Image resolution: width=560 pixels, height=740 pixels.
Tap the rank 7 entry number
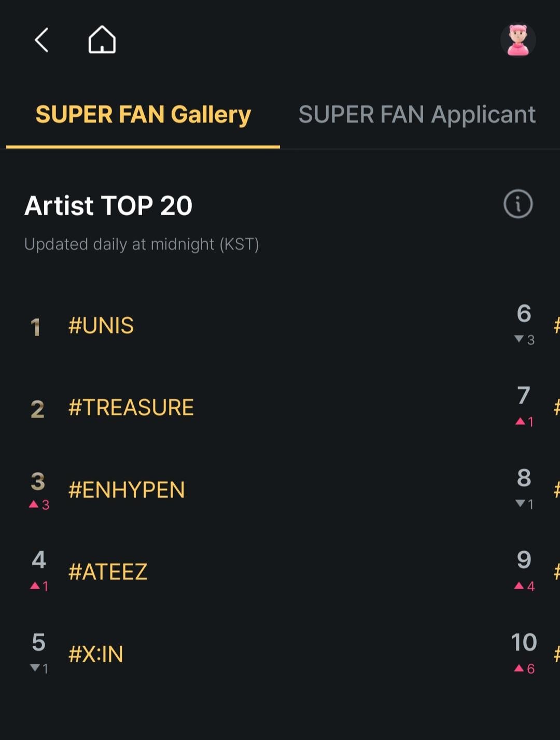[524, 396]
